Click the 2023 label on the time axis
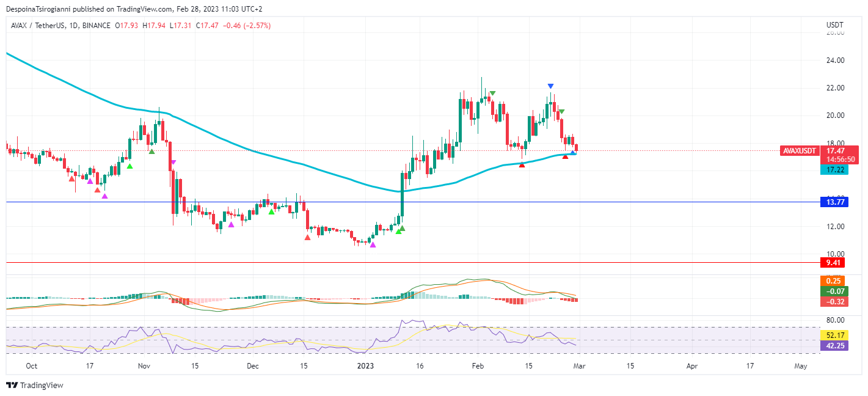Image resolution: width=868 pixels, height=396 pixels. click(x=365, y=366)
